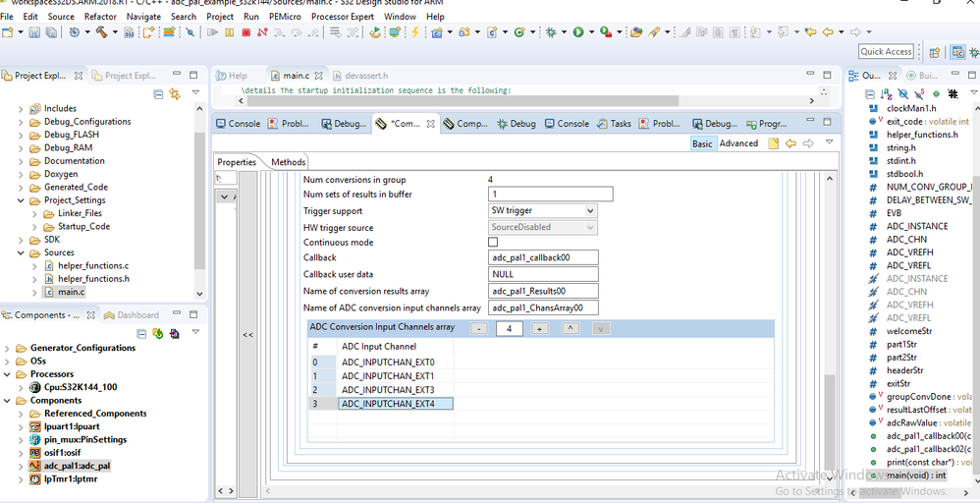
Task: Click the Hide Fields icon in Outline
Action: [x=902, y=94]
